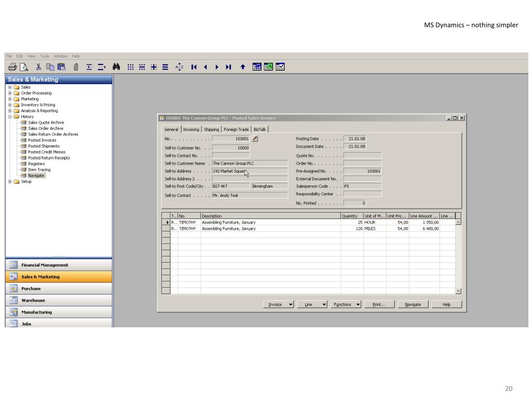Switch to the Invoicing tab
This screenshot has width=532, height=399.
pyautogui.click(x=191, y=129)
